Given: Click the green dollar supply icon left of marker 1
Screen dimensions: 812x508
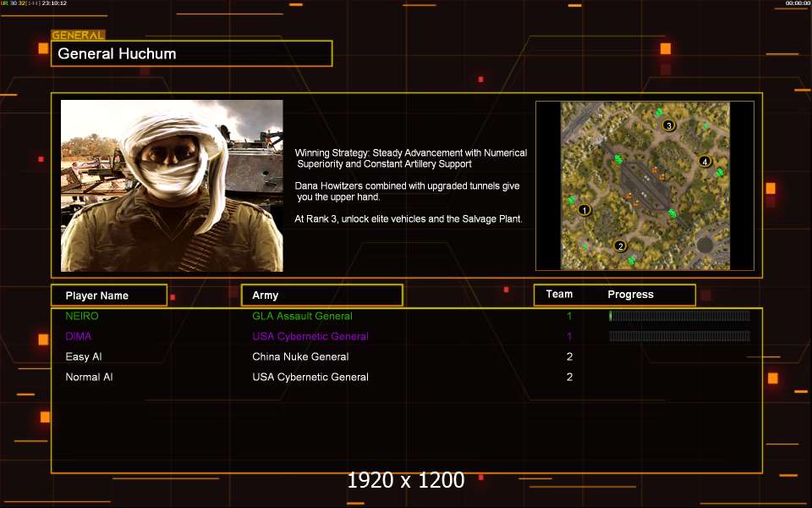Looking at the screenshot, I should (x=572, y=201).
